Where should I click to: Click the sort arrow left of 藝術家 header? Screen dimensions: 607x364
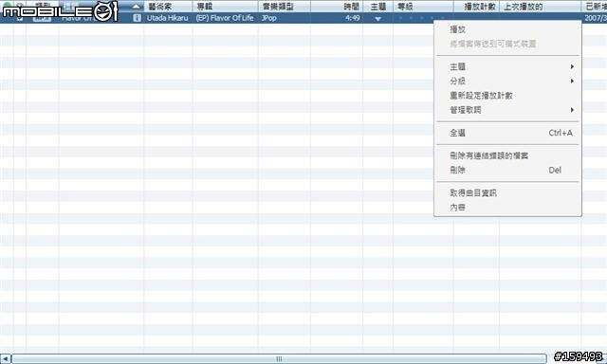pyautogui.click(x=136, y=7)
